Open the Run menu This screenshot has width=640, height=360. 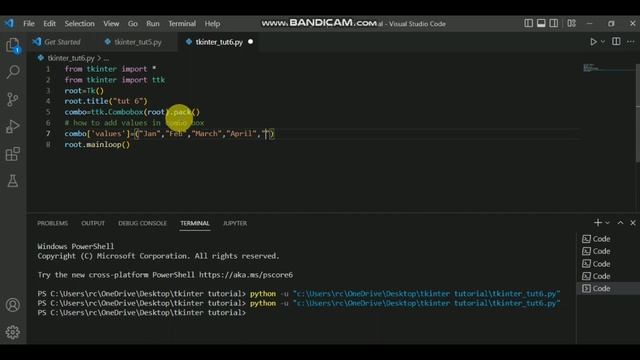tap(153, 24)
